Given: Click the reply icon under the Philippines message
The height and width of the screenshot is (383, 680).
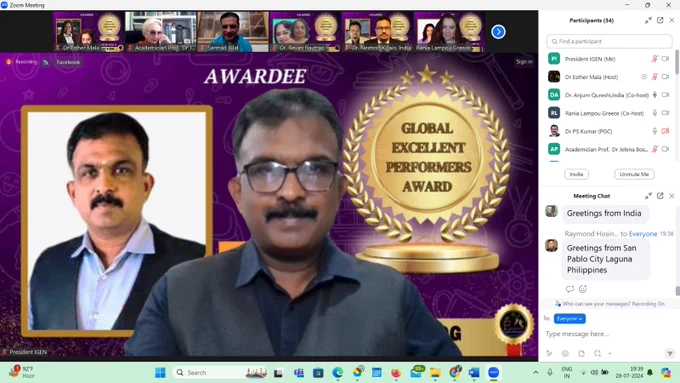Looking at the screenshot, I should tap(570, 289).
